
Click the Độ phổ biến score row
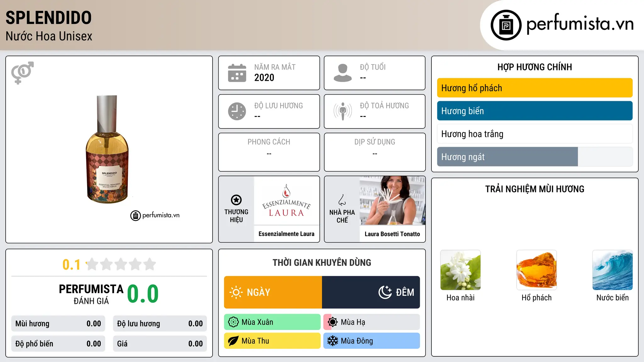[58, 344]
